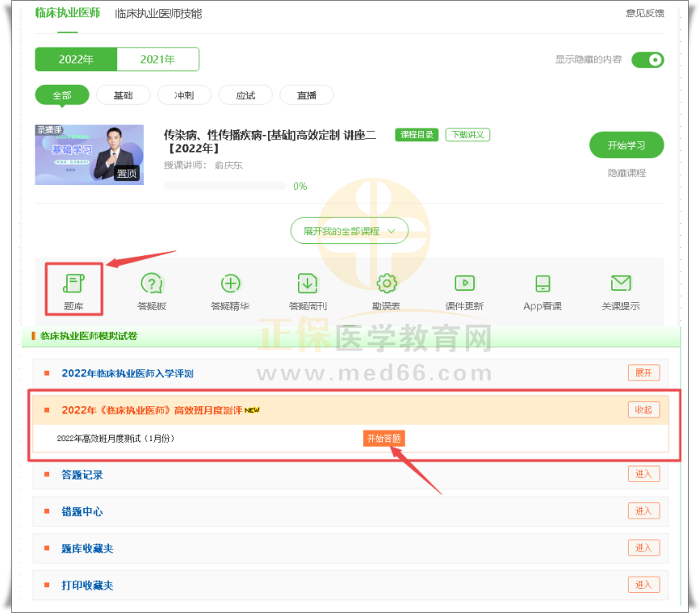This screenshot has height=613, width=700.
Task: Select the 冲刺 filter option
Action: click(184, 95)
